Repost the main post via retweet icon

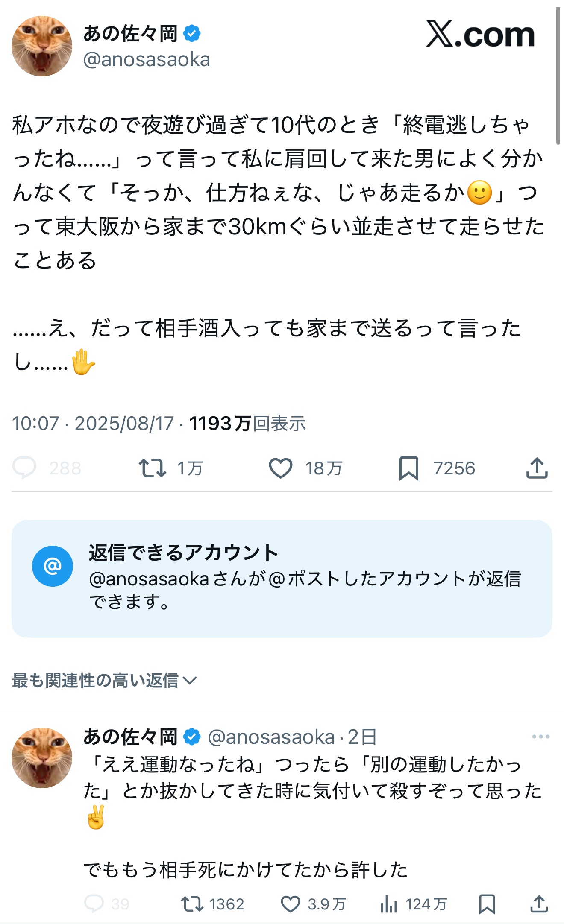tap(153, 468)
